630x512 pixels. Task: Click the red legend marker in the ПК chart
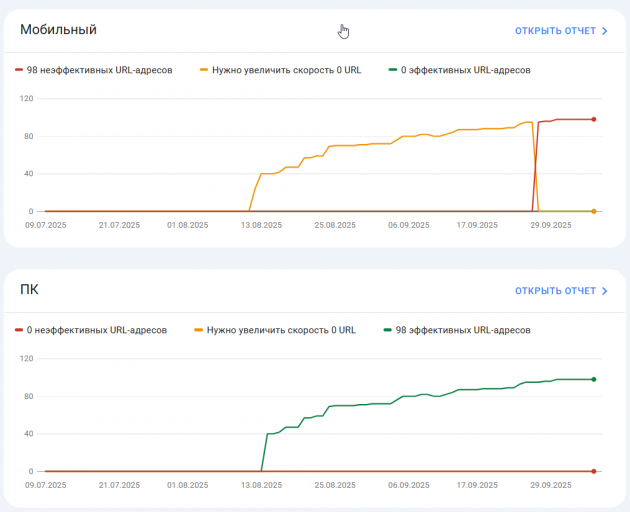click(19, 330)
